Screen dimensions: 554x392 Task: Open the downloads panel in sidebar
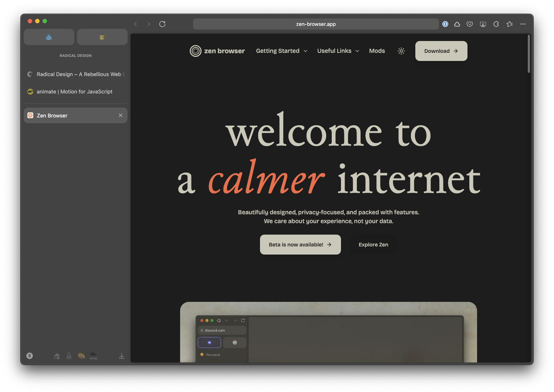pyautogui.click(x=122, y=356)
